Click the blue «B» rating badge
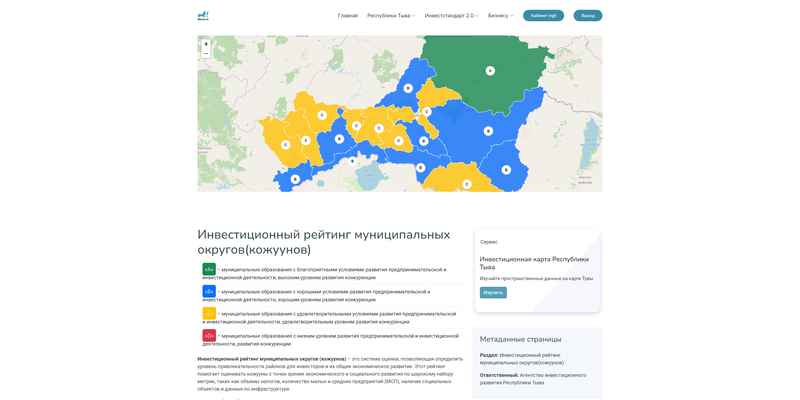The height and width of the screenshot is (400, 800). 209,291
